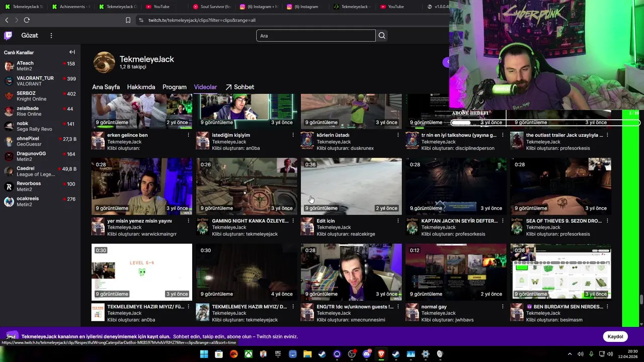Open VALORANT_TUR live channel

click(40, 81)
